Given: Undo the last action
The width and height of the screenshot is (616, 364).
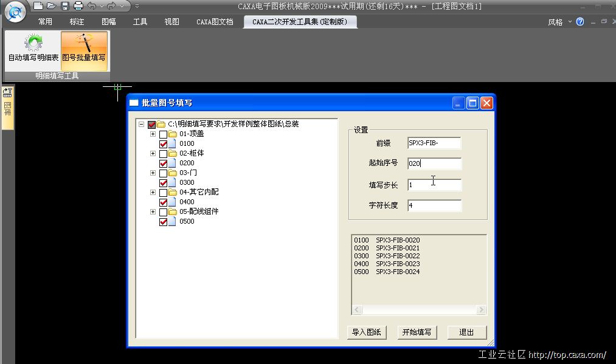Looking at the screenshot, I should pyautogui.click(x=92, y=5).
